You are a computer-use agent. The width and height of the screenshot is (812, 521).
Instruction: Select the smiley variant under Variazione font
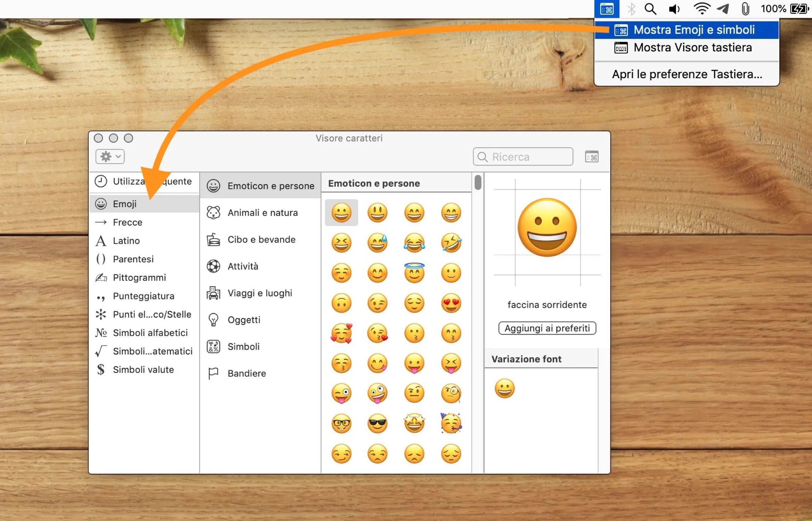pyautogui.click(x=504, y=388)
